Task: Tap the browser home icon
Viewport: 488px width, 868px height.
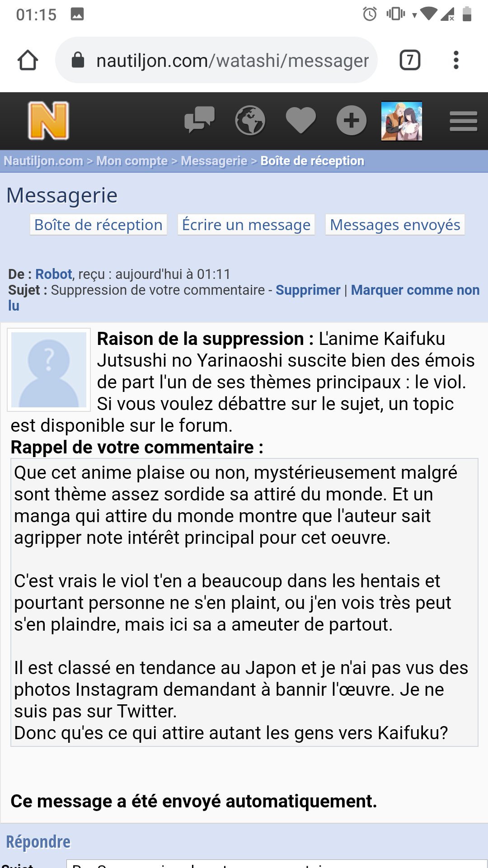Action: point(28,60)
